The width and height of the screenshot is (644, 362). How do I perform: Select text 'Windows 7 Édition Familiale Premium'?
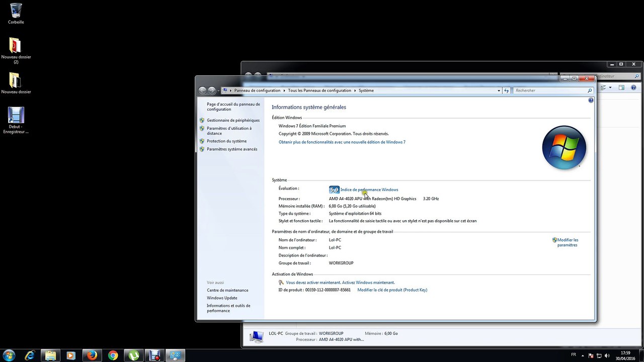coord(312,126)
